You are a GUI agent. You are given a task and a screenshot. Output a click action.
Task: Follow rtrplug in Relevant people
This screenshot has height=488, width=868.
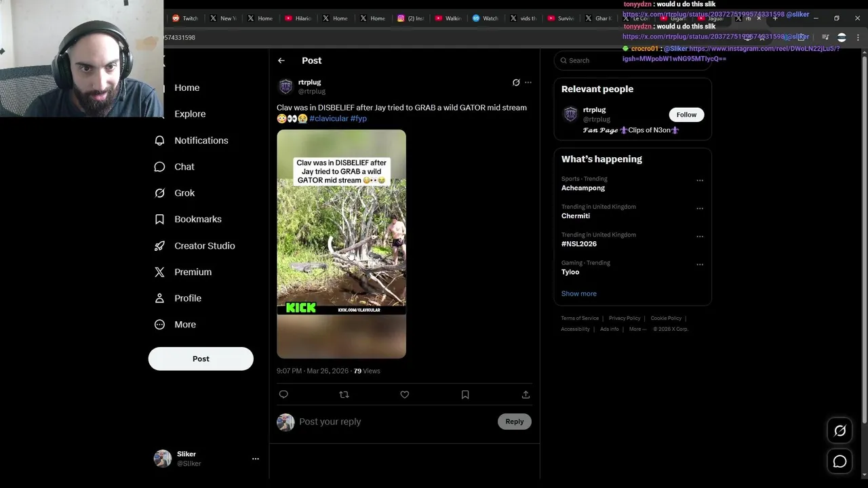(686, 115)
